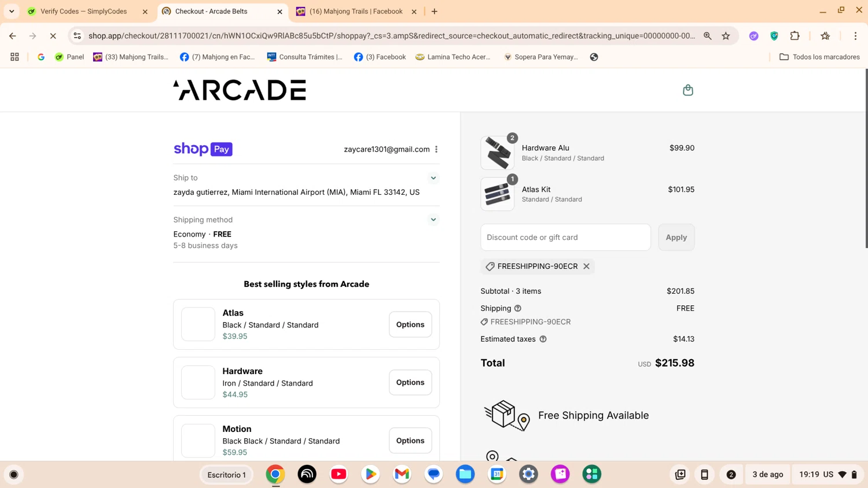Viewport: 868px width, 488px height.
Task: Open the globe bookmark icon
Action: click(594, 57)
